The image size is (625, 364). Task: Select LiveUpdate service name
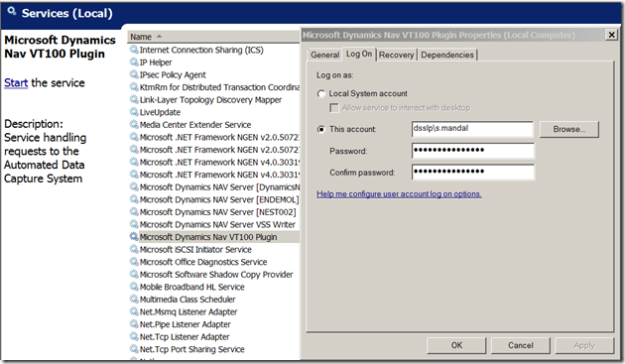[160, 112]
